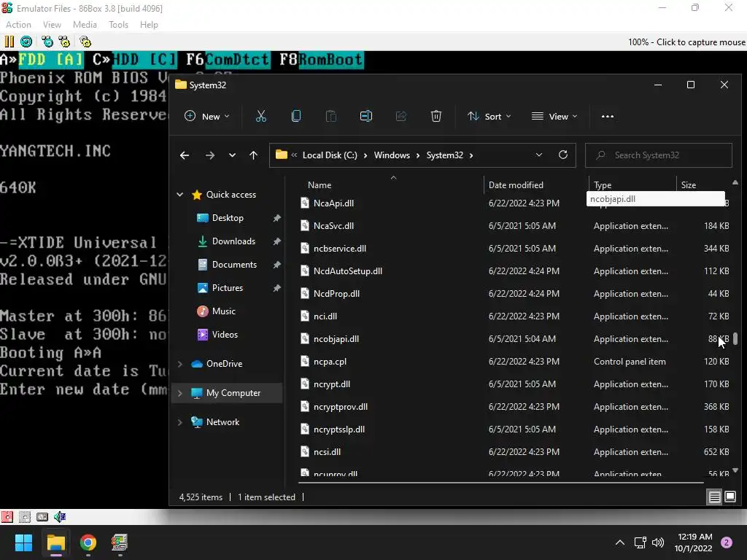Select the ncryptprov.dll file
The image size is (747, 560).
coord(514,407)
